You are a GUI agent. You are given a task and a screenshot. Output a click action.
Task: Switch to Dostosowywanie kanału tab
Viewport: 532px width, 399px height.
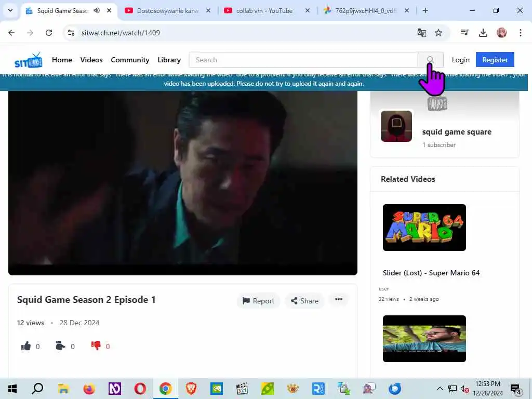coord(168,10)
